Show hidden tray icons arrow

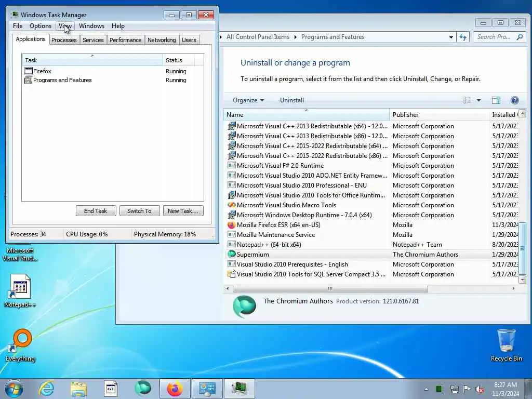[426, 389]
